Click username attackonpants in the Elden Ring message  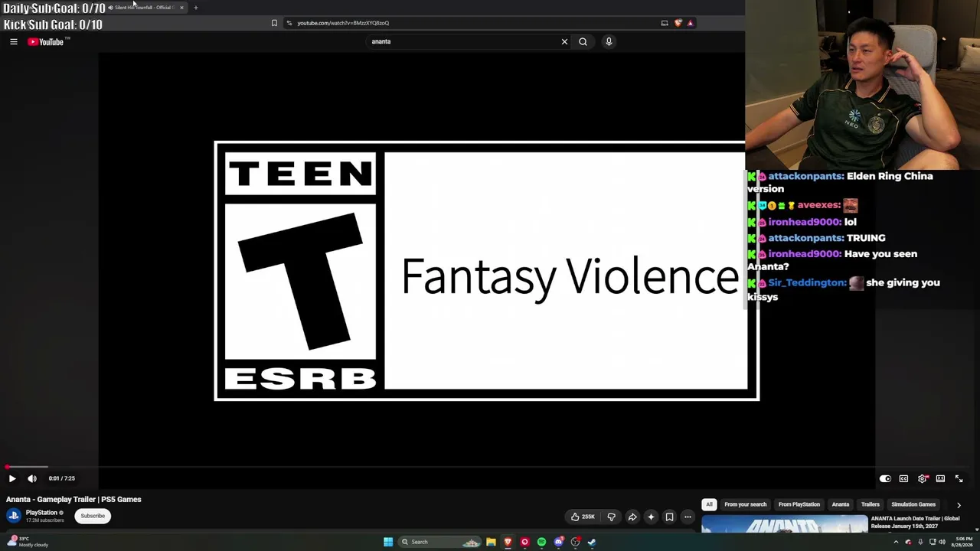pos(806,176)
